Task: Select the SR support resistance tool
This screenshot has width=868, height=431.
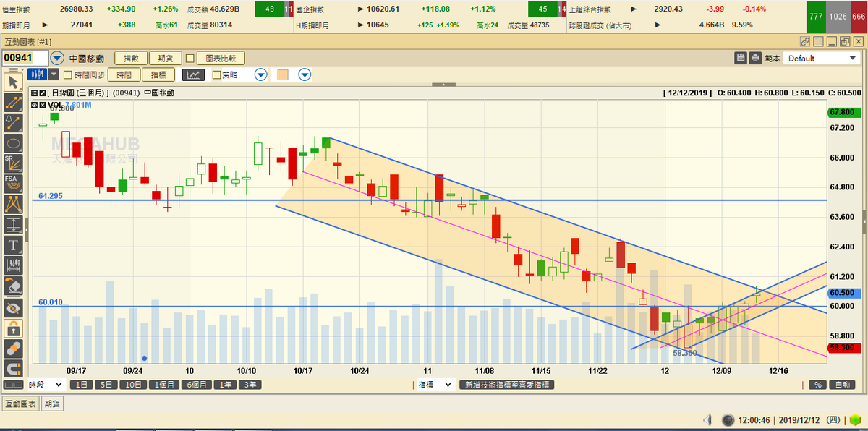Action: (x=12, y=163)
